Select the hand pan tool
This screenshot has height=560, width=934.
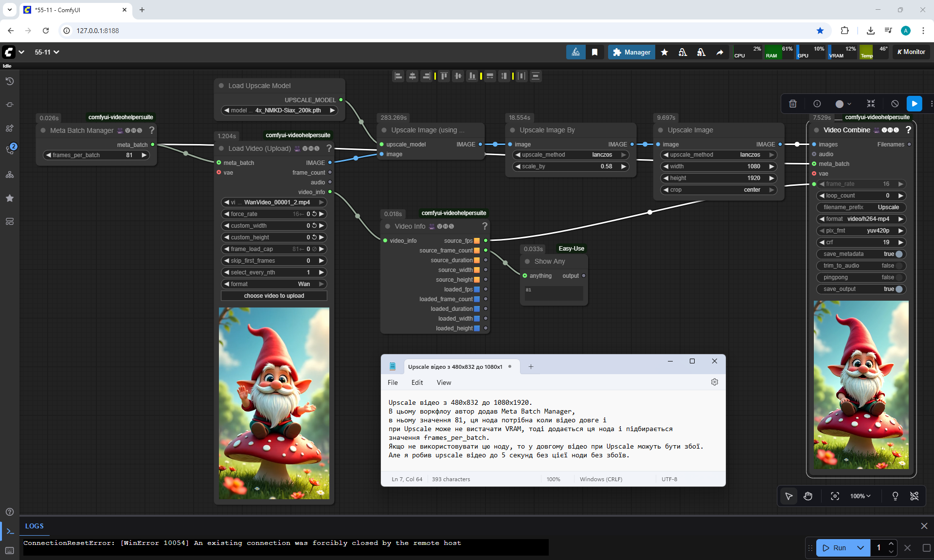(808, 496)
